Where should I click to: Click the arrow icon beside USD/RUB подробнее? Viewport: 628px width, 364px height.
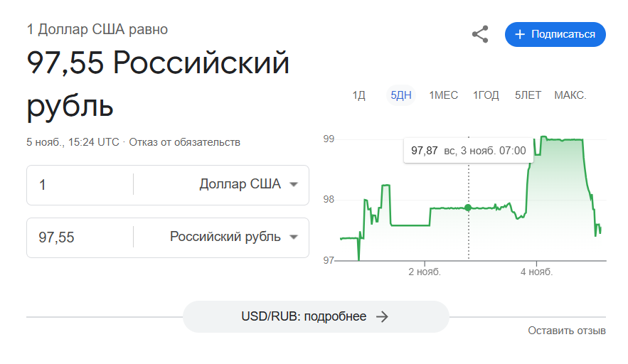382,317
